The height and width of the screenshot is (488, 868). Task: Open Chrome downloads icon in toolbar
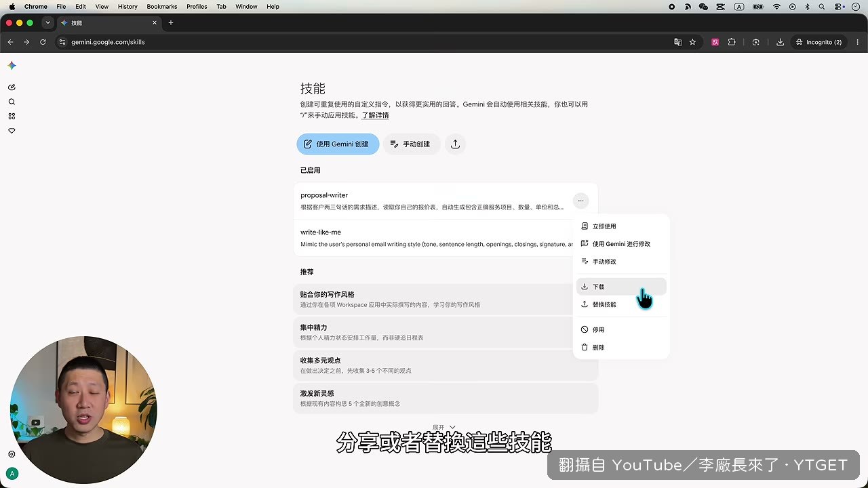tap(781, 42)
